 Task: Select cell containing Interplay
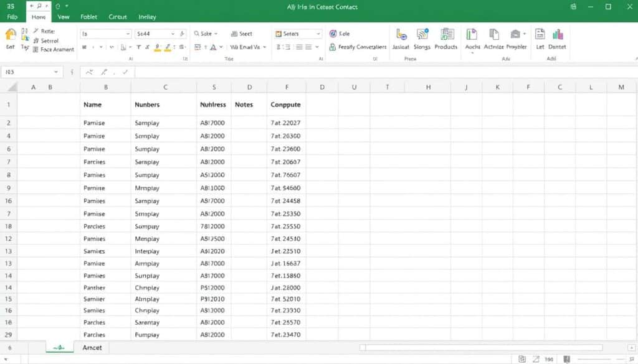(164, 251)
